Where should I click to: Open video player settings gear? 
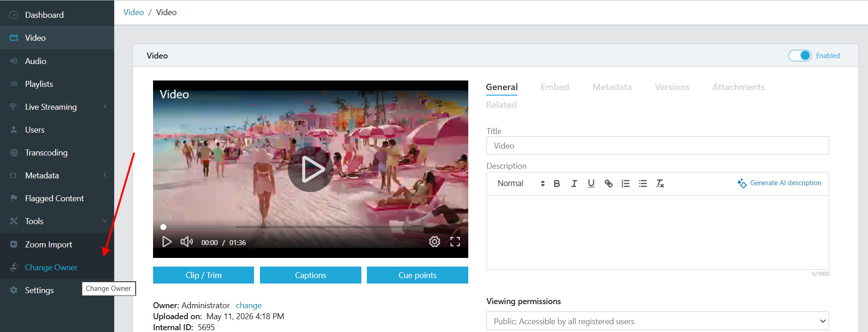[x=434, y=242]
